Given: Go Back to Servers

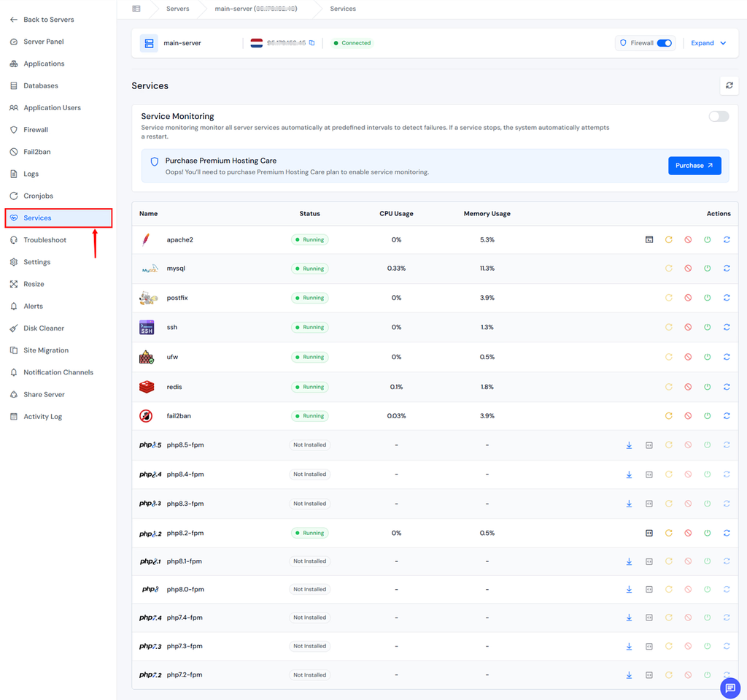Looking at the screenshot, I should 42,20.
